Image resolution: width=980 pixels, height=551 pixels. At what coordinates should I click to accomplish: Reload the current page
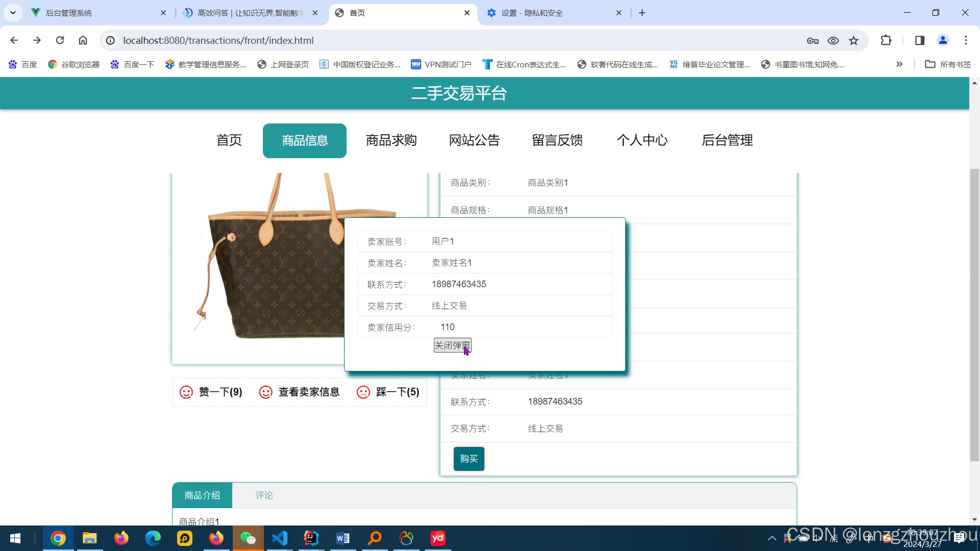pyautogui.click(x=60, y=40)
